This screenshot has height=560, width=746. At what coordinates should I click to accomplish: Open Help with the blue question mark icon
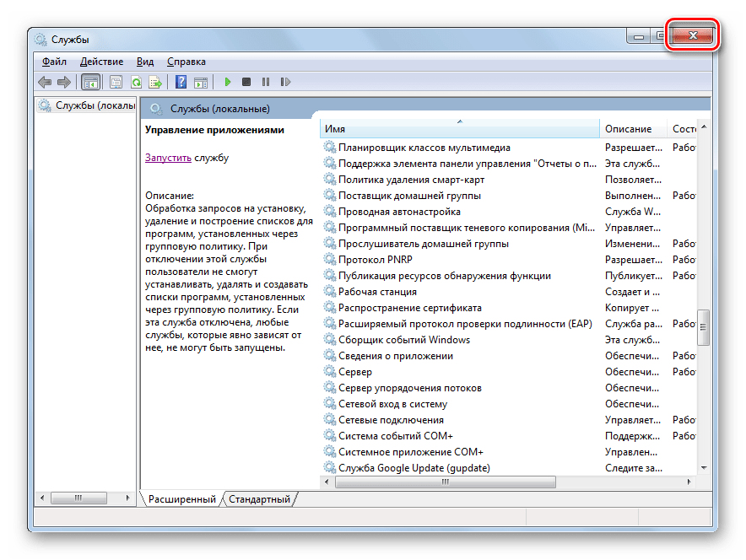[181, 82]
